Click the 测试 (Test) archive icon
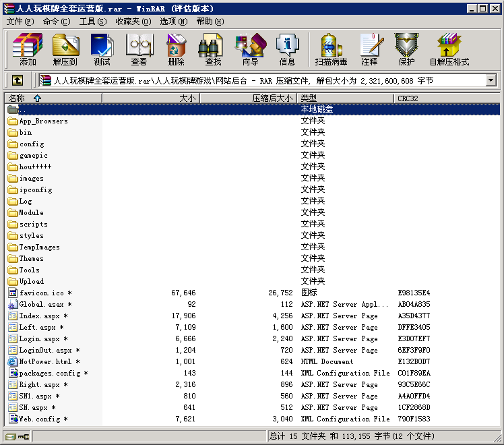The width and height of the screenshot is (504, 445). [x=102, y=49]
